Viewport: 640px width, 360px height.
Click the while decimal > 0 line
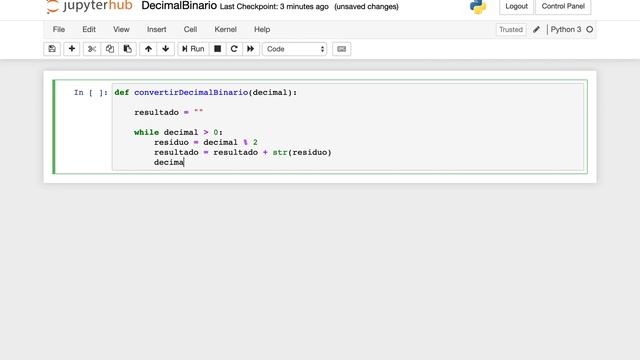point(178,132)
